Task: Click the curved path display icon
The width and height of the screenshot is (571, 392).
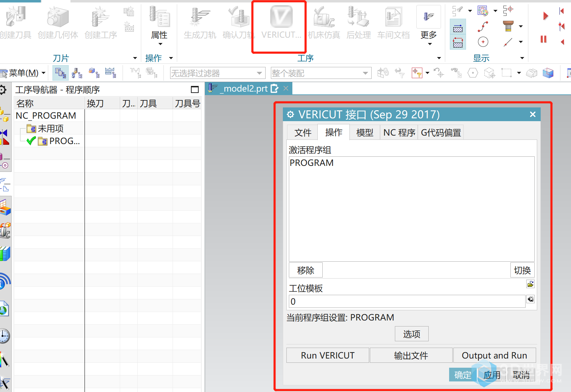Action: pyautogui.click(x=483, y=26)
